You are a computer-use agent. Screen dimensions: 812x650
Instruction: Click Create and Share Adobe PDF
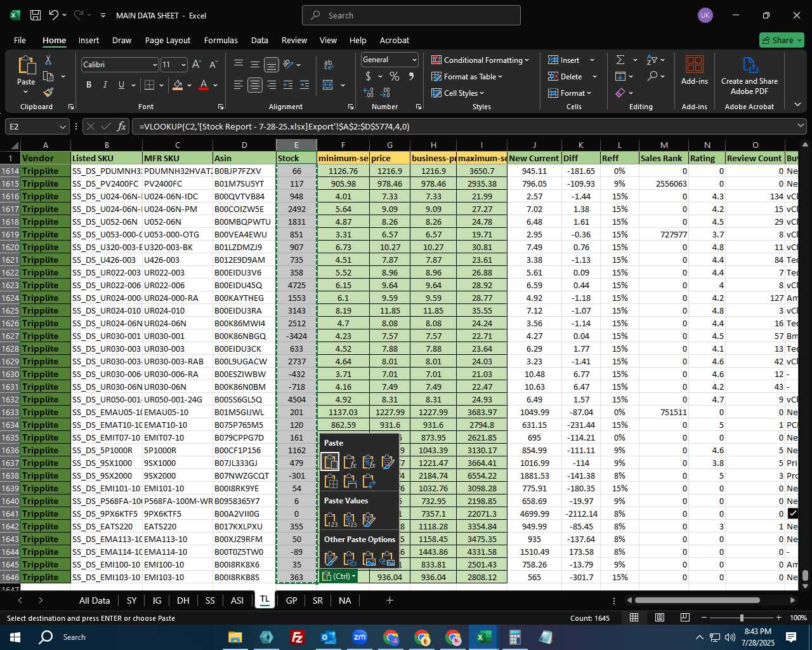click(749, 75)
